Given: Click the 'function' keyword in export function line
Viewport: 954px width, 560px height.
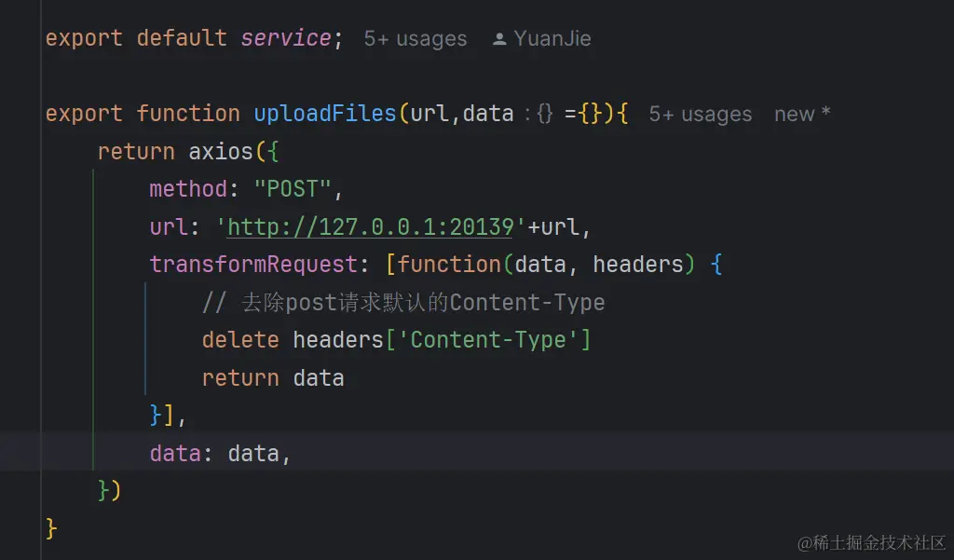Looking at the screenshot, I should coord(188,114).
